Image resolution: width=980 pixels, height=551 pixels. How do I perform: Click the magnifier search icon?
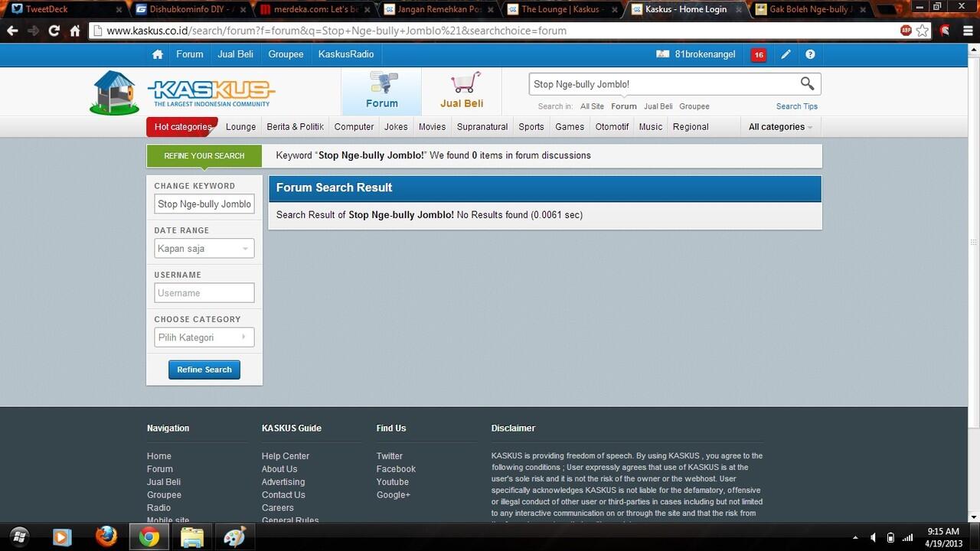coord(807,83)
